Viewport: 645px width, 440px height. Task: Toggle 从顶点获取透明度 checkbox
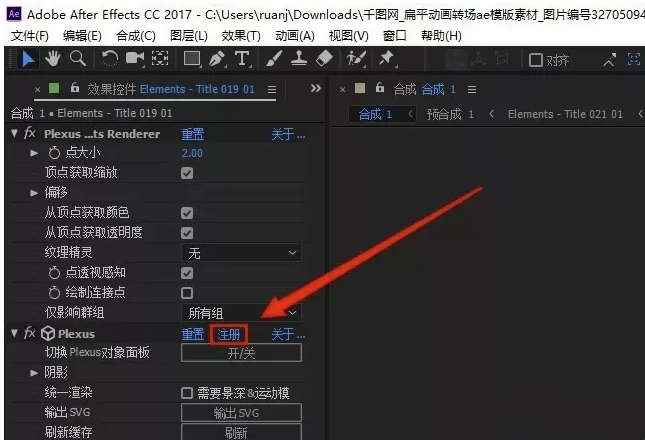tap(187, 233)
